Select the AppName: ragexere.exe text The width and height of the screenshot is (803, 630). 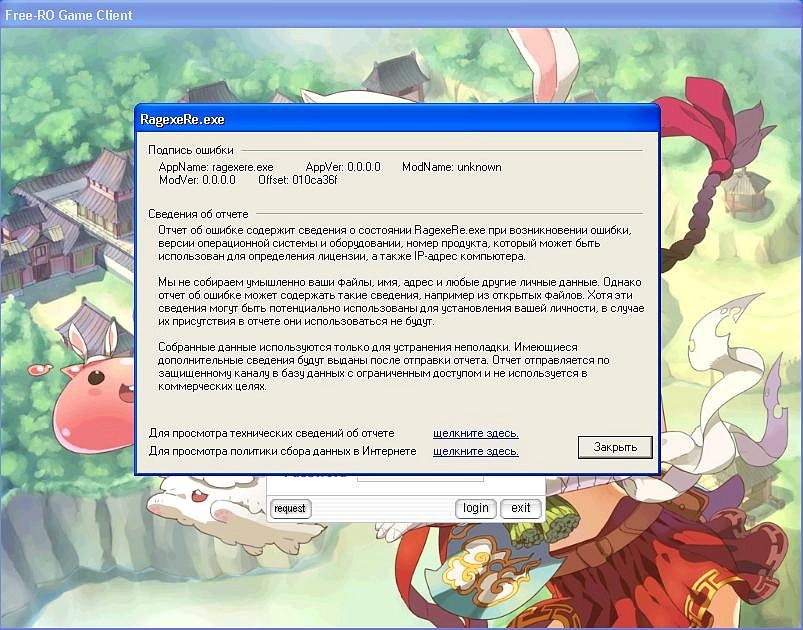[216, 167]
